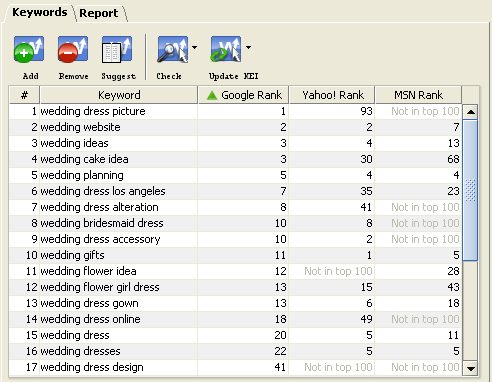Screen dimensions: 492x382
Task: Click Yahoo rank 35 for dress los angeles
Action: pyautogui.click(x=366, y=191)
